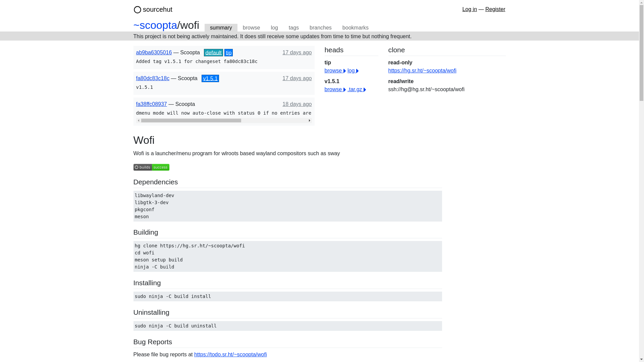This screenshot has width=644, height=362.
Task: Open commit fa38ffc08937
Action: click(x=151, y=104)
